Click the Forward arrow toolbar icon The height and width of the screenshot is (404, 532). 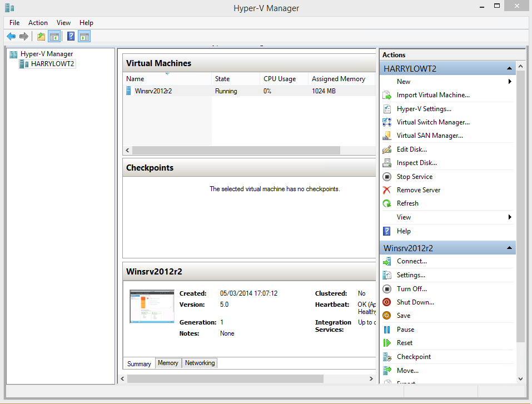24,36
